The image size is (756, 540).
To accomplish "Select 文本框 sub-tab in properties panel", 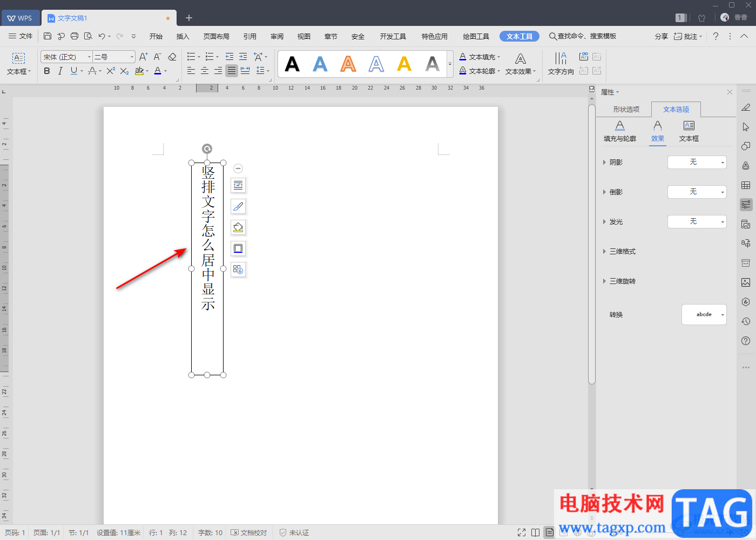I will click(x=689, y=132).
